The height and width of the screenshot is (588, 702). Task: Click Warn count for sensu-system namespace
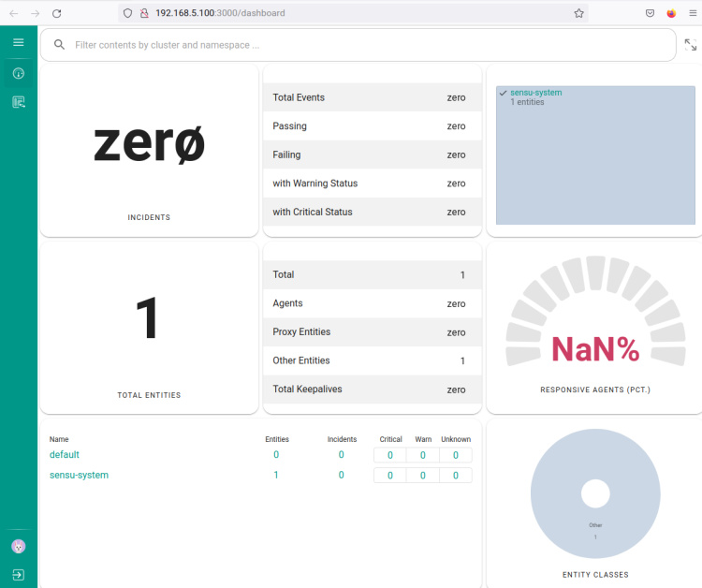(x=423, y=476)
